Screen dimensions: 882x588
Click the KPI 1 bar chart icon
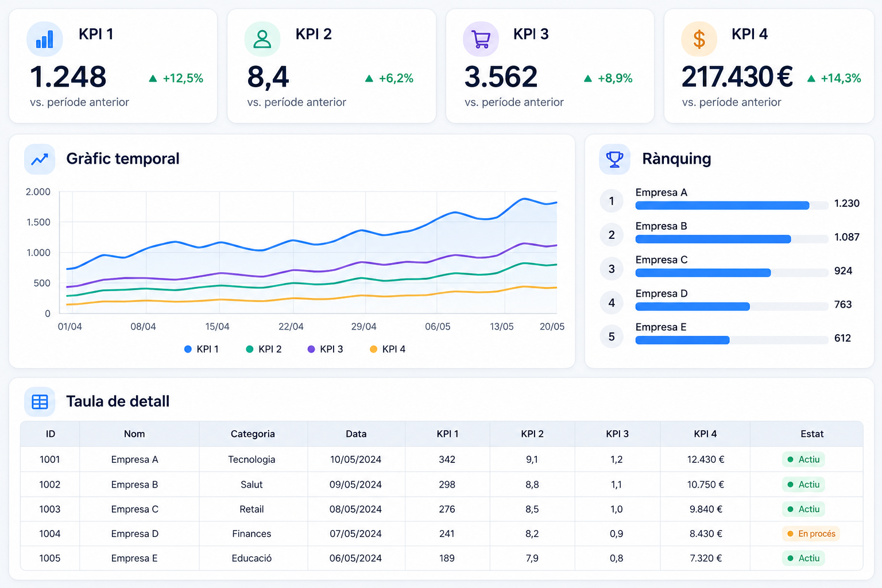[x=45, y=39]
